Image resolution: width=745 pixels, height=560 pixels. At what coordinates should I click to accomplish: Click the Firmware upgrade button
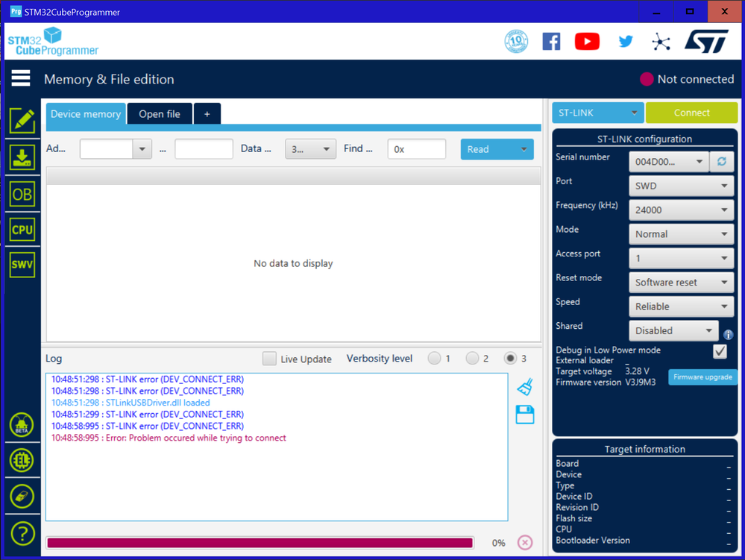coord(702,377)
